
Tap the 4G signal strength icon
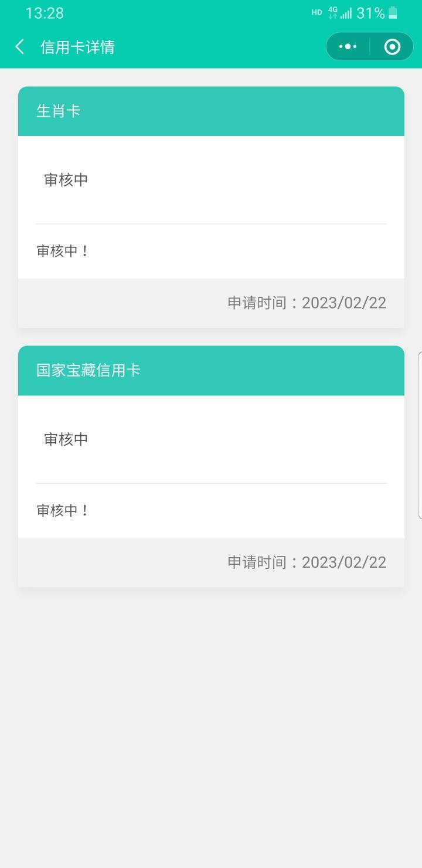(340, 13)
